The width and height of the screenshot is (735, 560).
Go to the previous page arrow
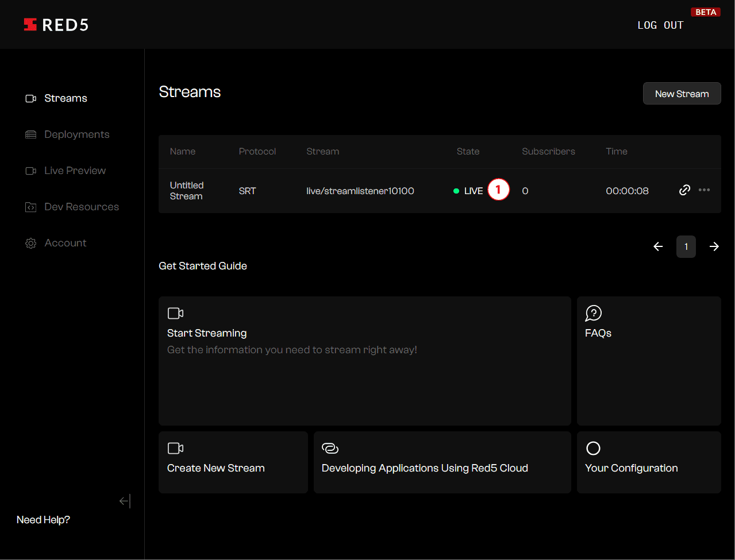click(659, 246)
